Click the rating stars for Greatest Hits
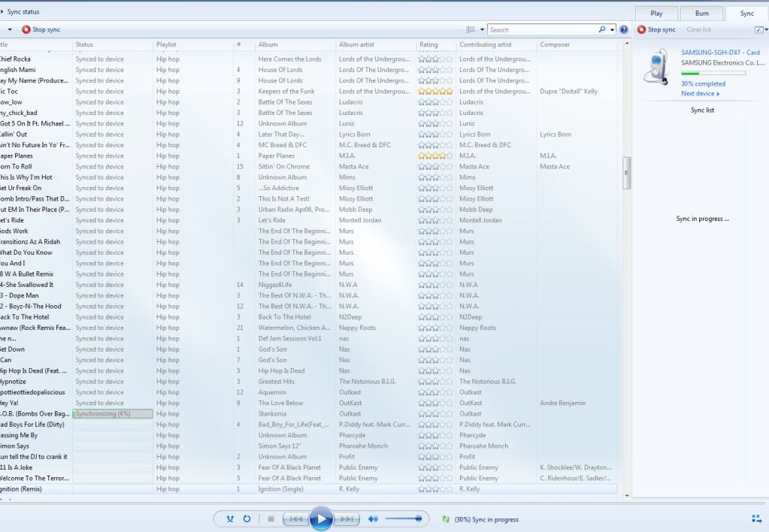This screenshot has height=532, width=769. [435, 382]
